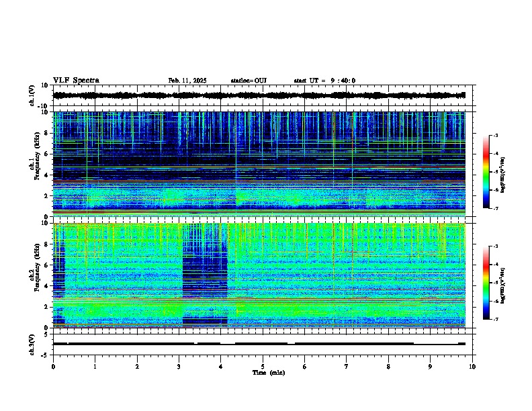
Task: Click the "-7" label on ch.2 color bar
Action: pyautogui.click(x=496, y=320)
